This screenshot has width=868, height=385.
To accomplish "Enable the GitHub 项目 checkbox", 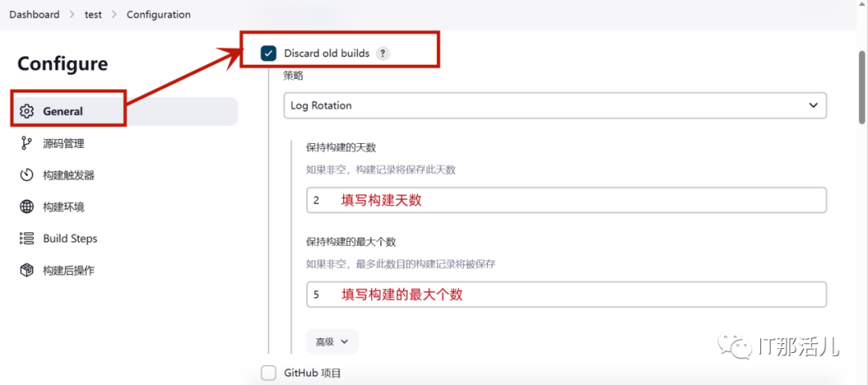I will coord(268,373).
